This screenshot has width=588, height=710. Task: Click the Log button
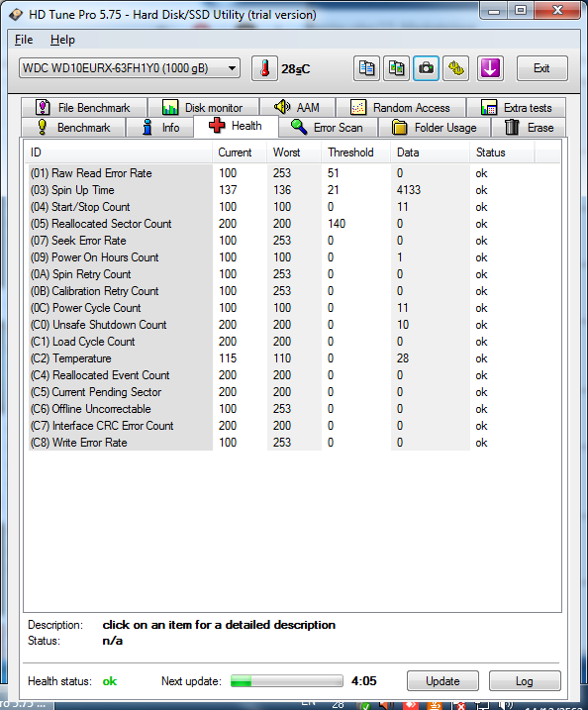pos(525,681)
